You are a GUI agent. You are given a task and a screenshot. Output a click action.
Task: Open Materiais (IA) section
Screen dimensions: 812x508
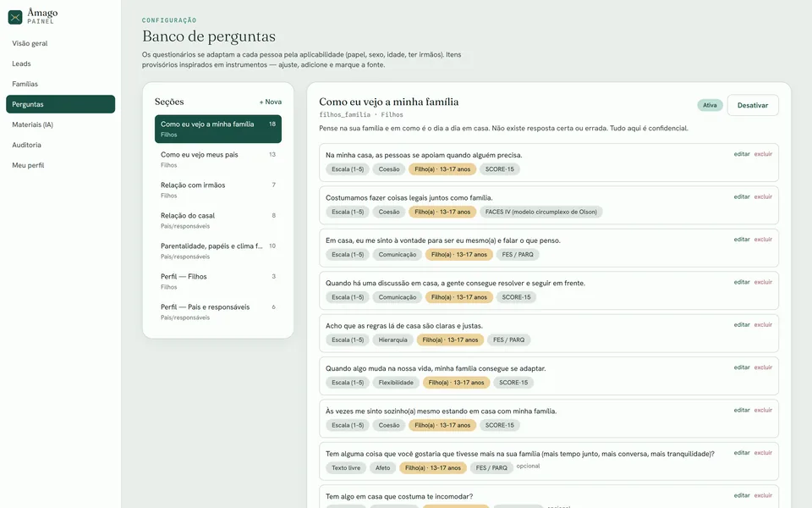pos(61,124)
